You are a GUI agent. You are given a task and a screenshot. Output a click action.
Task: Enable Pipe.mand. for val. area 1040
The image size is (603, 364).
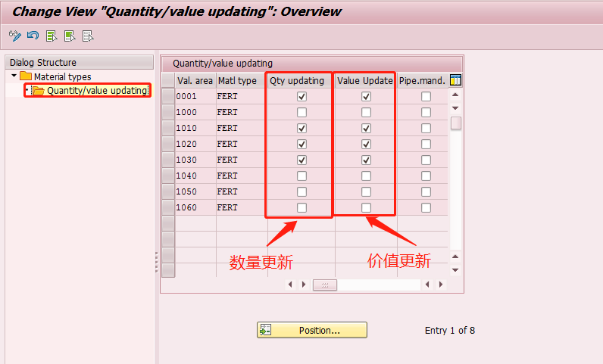point(426,176)
